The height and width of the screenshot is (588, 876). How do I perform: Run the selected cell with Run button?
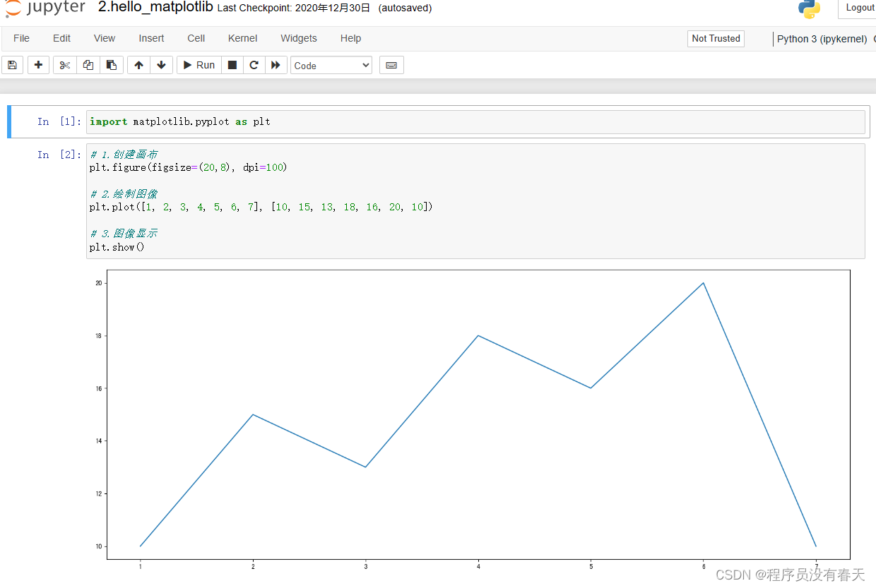point(199,64)
